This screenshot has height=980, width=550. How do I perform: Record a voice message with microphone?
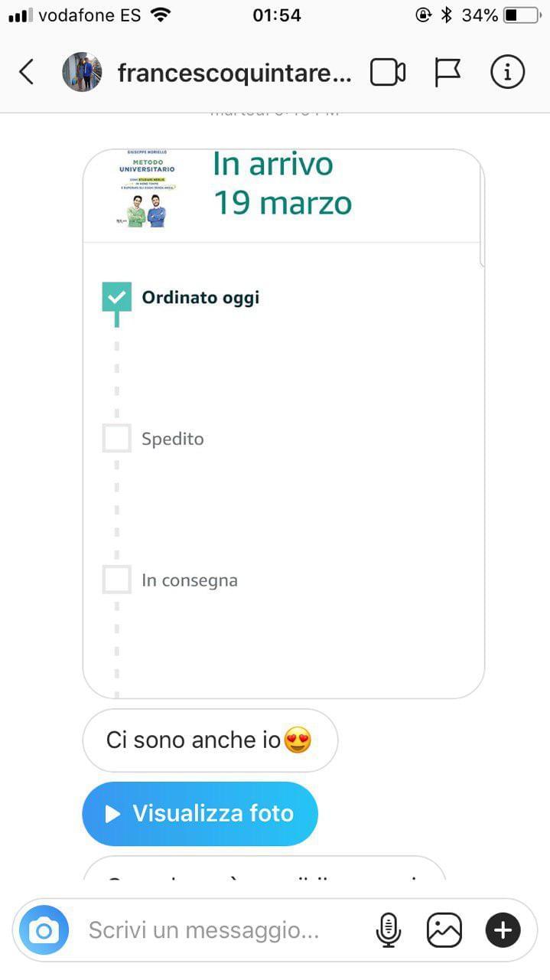(389, 930)
